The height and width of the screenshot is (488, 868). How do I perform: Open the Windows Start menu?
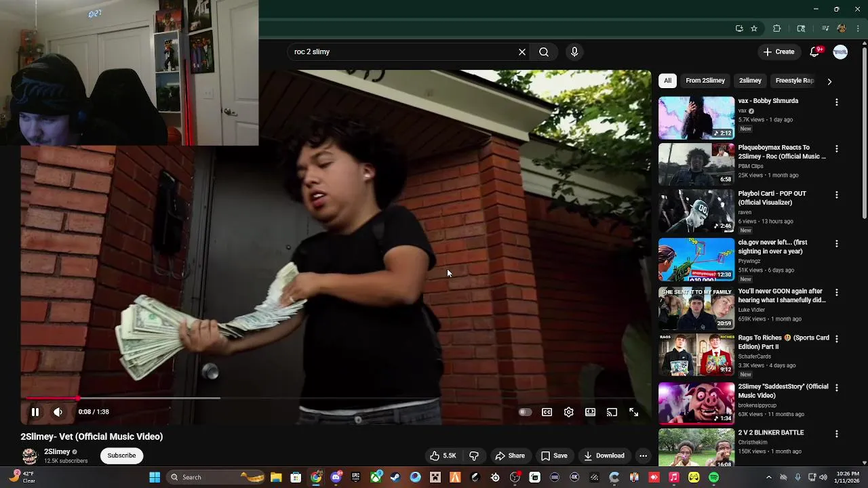[155, 477]
